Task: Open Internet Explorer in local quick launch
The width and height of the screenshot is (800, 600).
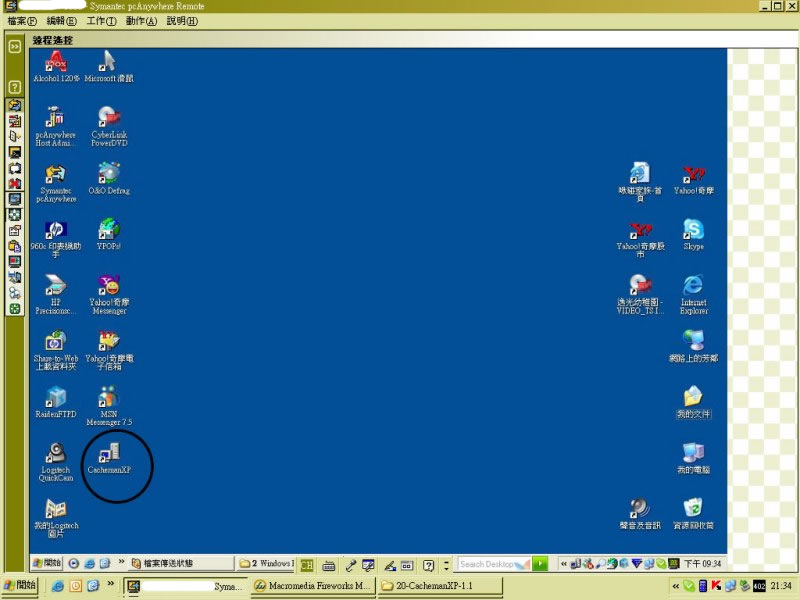Action: tap(57, 586)
